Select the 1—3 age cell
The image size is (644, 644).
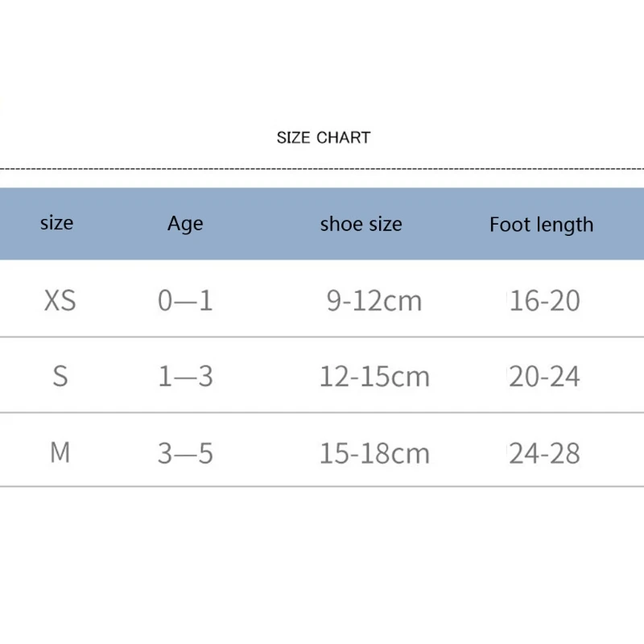point(185,377)
